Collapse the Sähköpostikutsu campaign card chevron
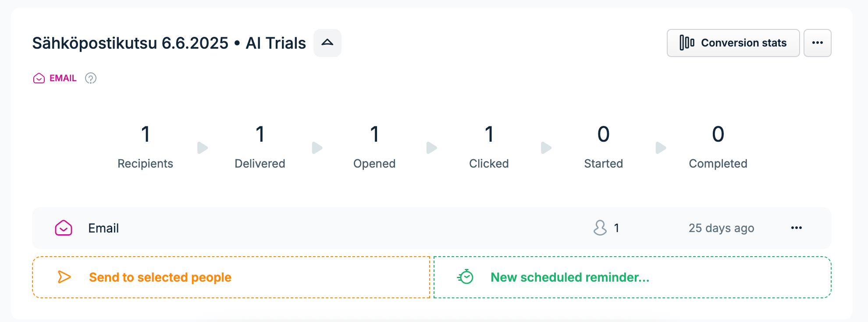The height and width of the screenshot is (322, 868). [x=327, y=43]
